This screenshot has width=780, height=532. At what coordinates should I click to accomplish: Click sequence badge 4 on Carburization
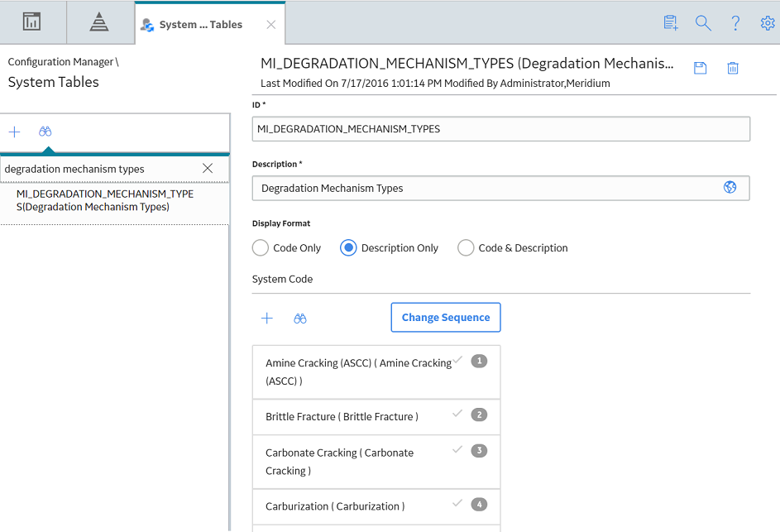tap(479, 504)
